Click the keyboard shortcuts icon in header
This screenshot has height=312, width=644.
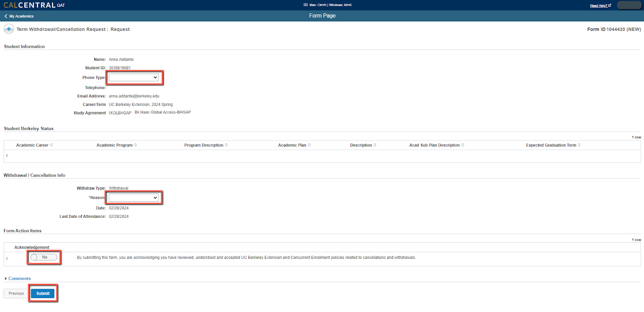305,5
